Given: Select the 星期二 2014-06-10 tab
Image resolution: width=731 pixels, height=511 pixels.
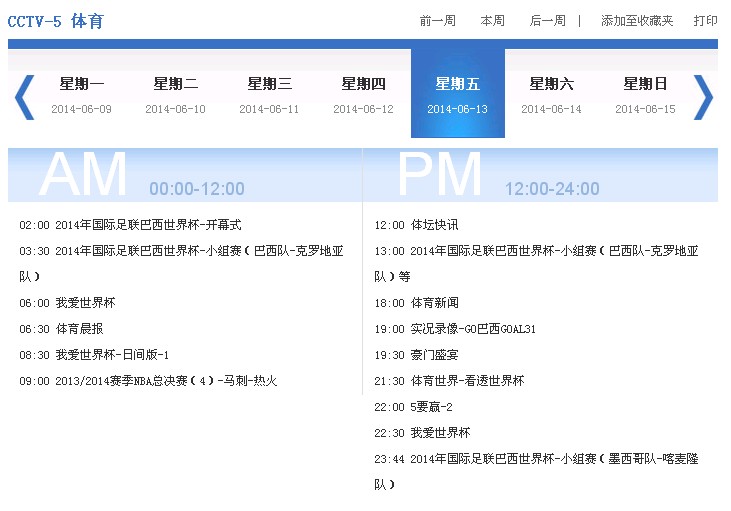Looking at the screenshot, I should click(x=175, y=95).
